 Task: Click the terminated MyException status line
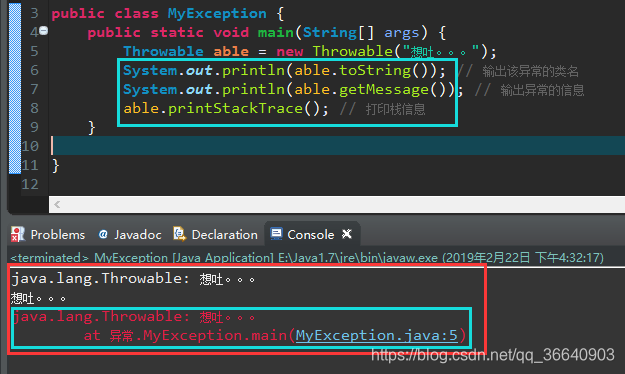307,258
